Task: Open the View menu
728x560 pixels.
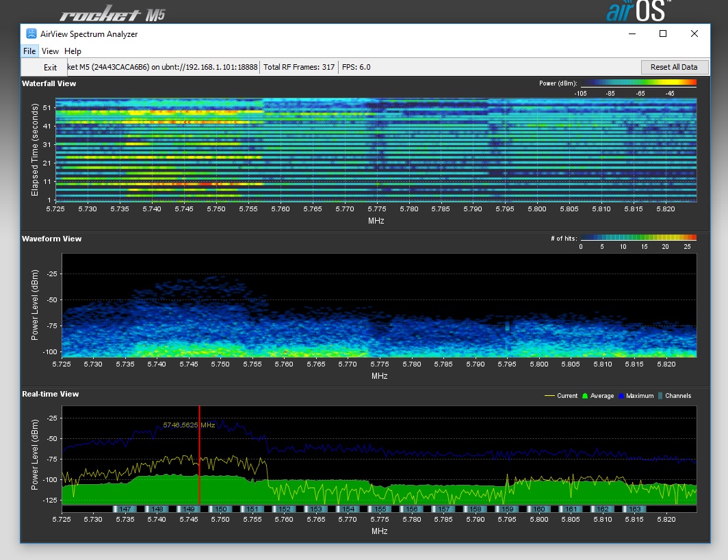Action: [50, 51]
